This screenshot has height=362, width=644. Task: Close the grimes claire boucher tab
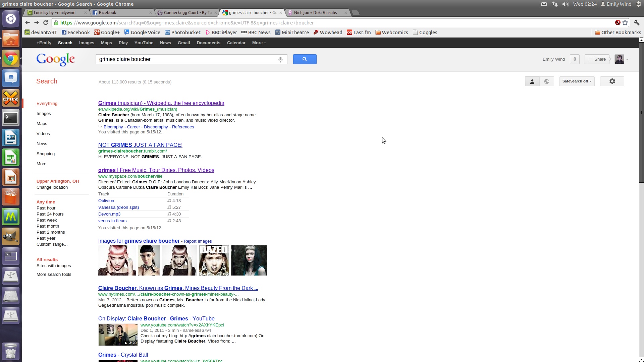click(281, 13)
